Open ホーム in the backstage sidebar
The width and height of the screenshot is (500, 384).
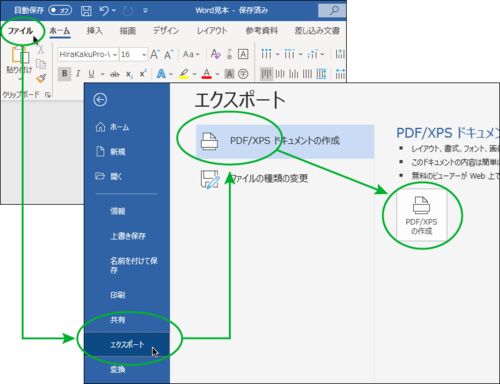click(x=127, y=127)
